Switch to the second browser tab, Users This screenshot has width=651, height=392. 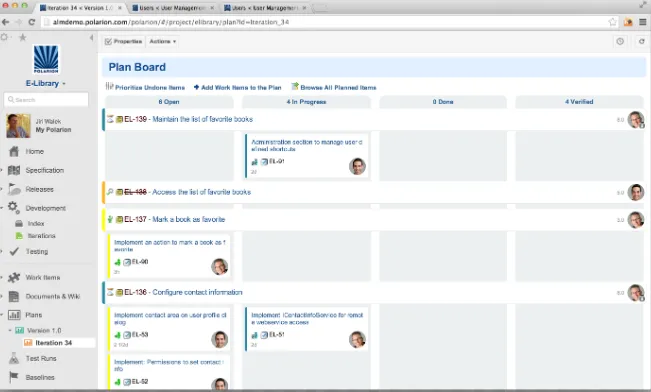172,8
